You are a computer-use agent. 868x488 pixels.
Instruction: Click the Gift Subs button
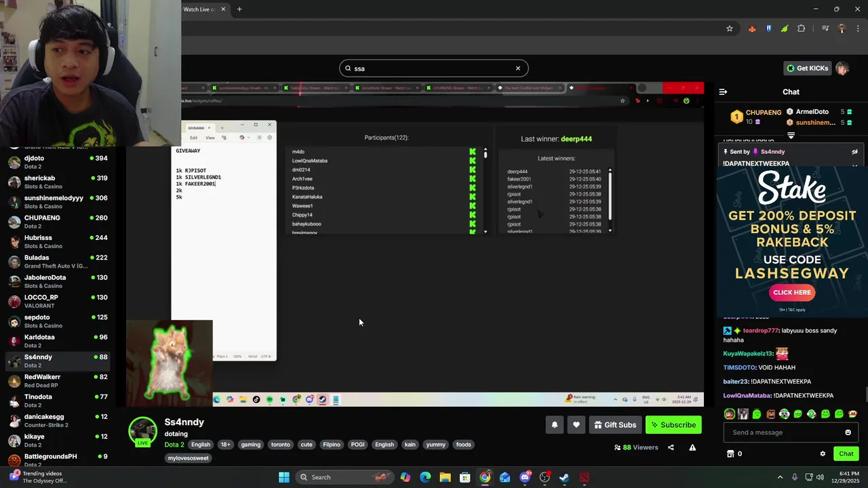pyautogui.click(x=615, y=425)
